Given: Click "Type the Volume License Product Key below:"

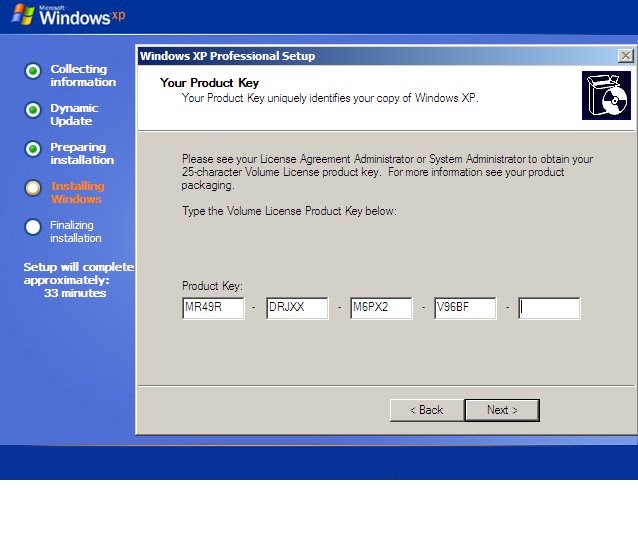Looking at the screenshot, I should click(x=289, y=211).
